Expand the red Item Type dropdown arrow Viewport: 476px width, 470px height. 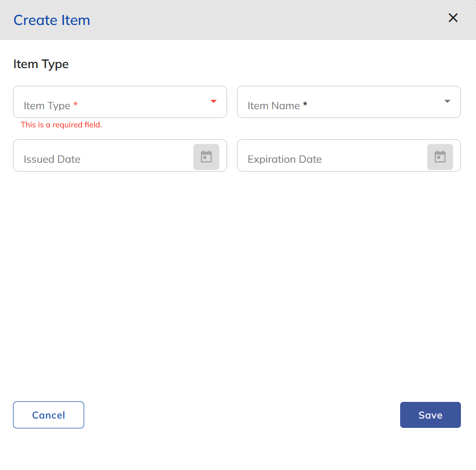pyautogui.click(x=214, y=101)
